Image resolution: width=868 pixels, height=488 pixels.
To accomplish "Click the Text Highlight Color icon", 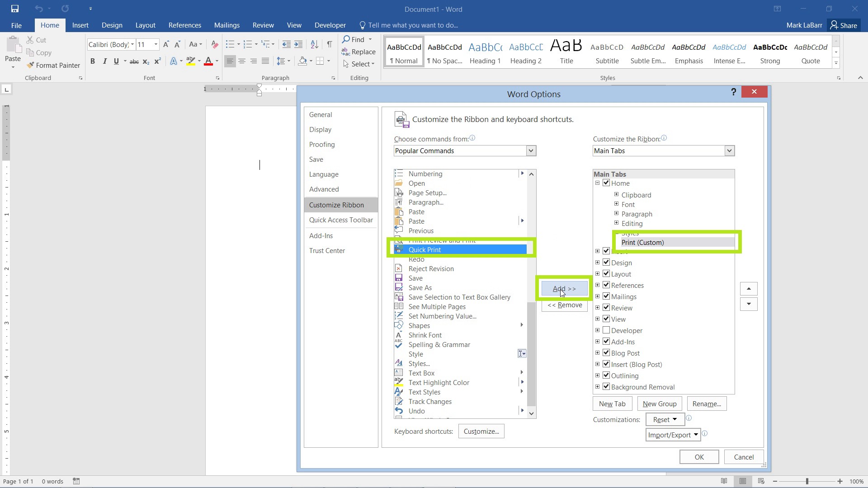I will [x=400, y=382].
